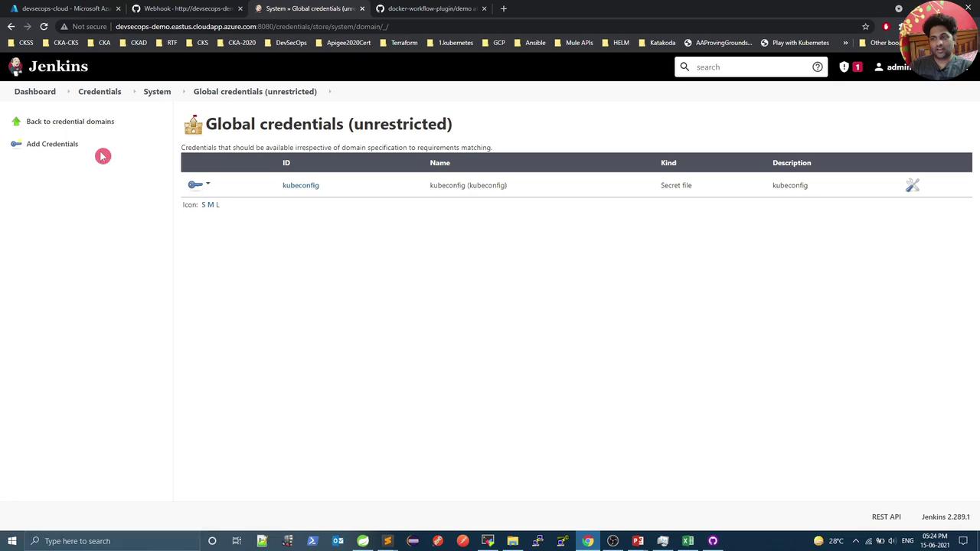
Task: Set icon size to S
Action: coord(204,205)
